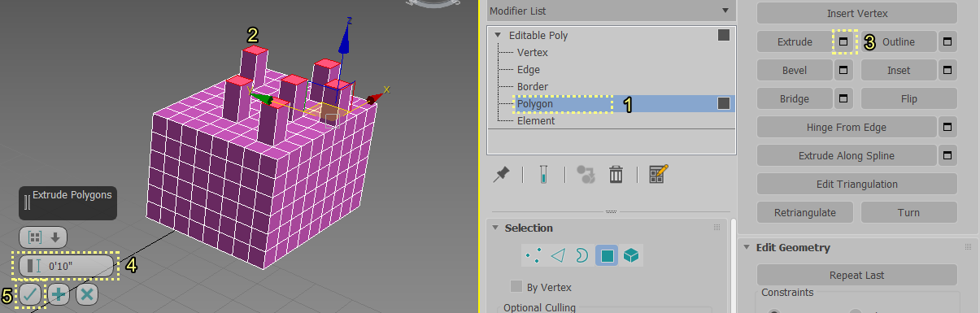The width and height of the screenshot is (980, 313).
Task: Activate the Polygon selection mode icon
Action: pyautogui.click(x=607, y=256)
